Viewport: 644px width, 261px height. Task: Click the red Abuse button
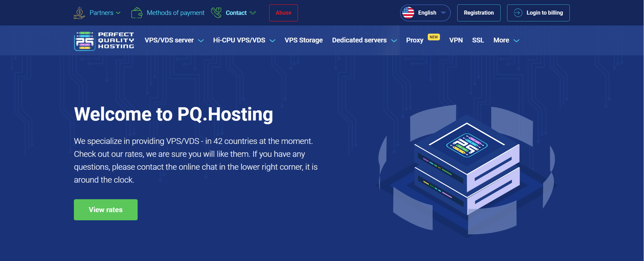click(283, 13)
